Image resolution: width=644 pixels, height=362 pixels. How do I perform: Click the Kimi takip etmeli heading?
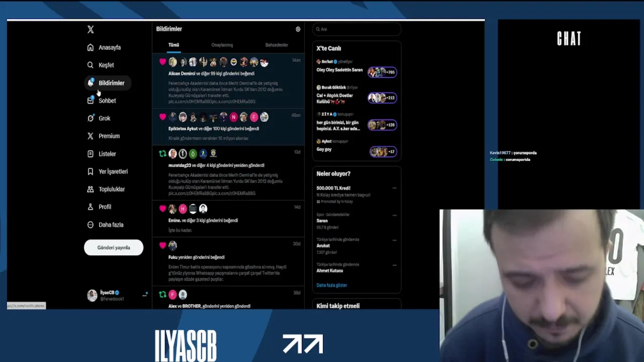338,306
